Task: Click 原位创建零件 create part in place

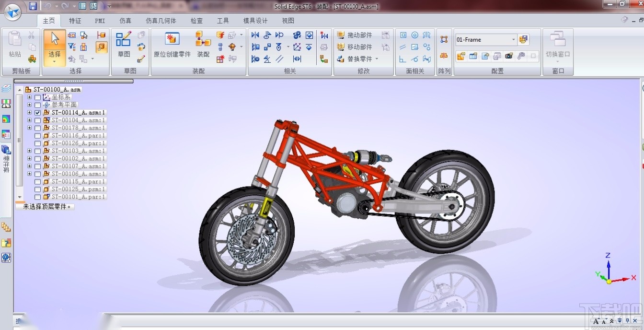Action: click(172, 46)
